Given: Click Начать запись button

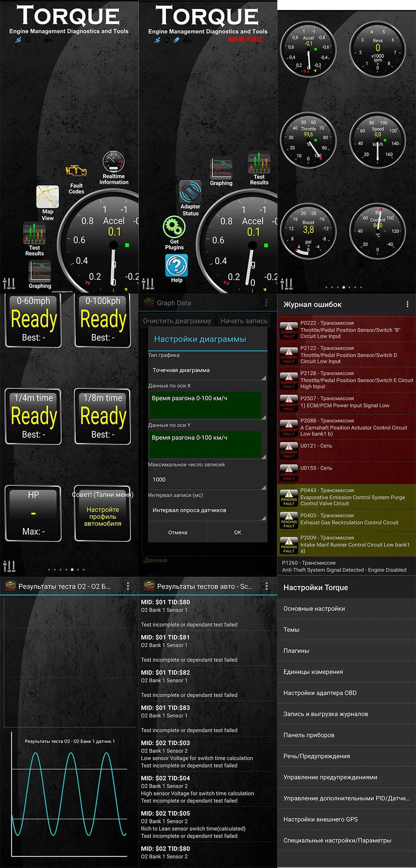Looking at the screenshot, I should tap(244, 321).
